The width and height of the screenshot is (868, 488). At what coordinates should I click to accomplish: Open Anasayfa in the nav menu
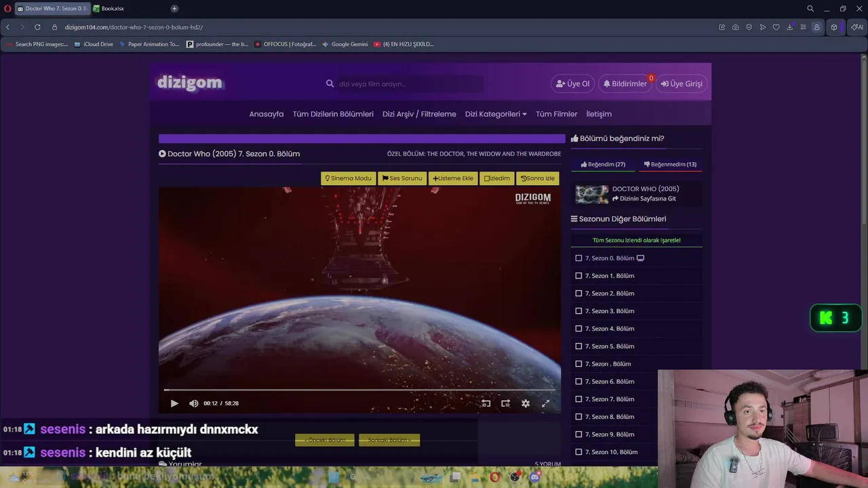coord(267,114)
